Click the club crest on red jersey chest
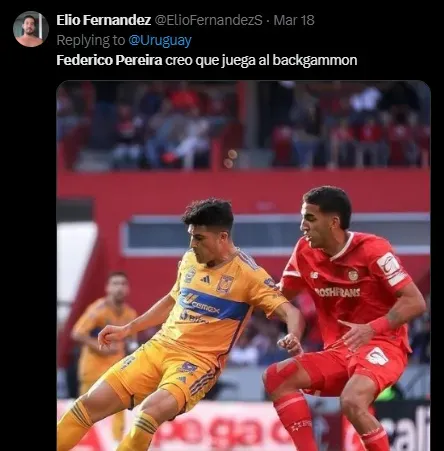 tap(353, 275)
